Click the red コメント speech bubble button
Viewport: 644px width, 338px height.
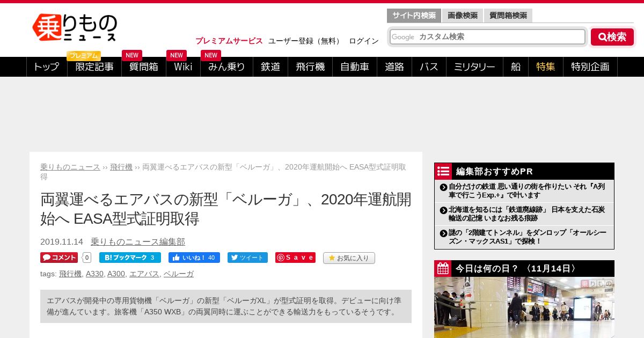click(x=59, y=258)
